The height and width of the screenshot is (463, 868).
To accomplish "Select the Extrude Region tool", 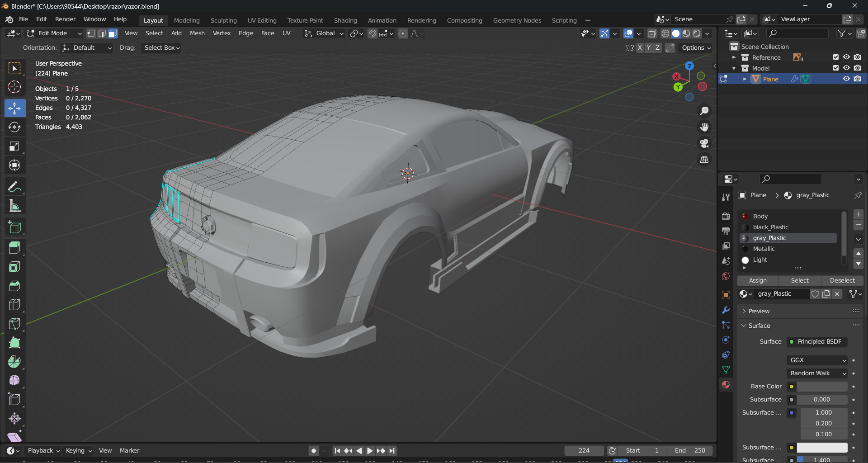I will tap(14, 248).
